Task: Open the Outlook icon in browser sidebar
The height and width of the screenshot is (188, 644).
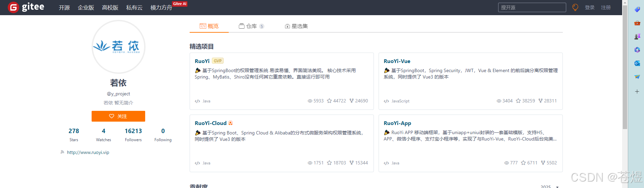Action: 637,63
